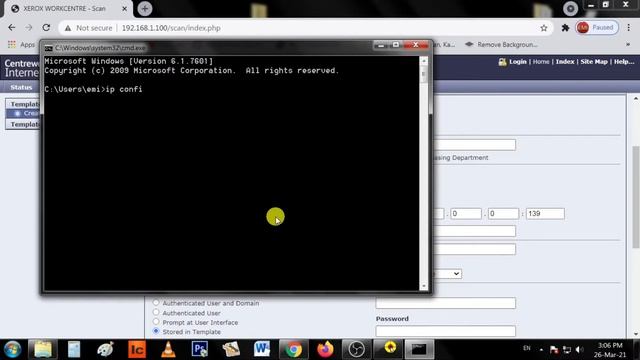Open Firefox from the taskbar
This screenshot has height=360, width=640.
[x=325, y=349]
